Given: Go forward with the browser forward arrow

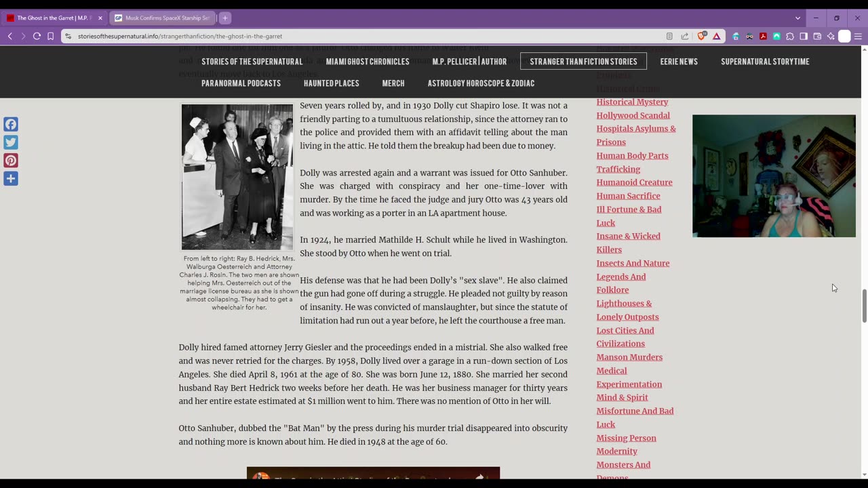Looking at the screenshot, I should tap(23, 36).
